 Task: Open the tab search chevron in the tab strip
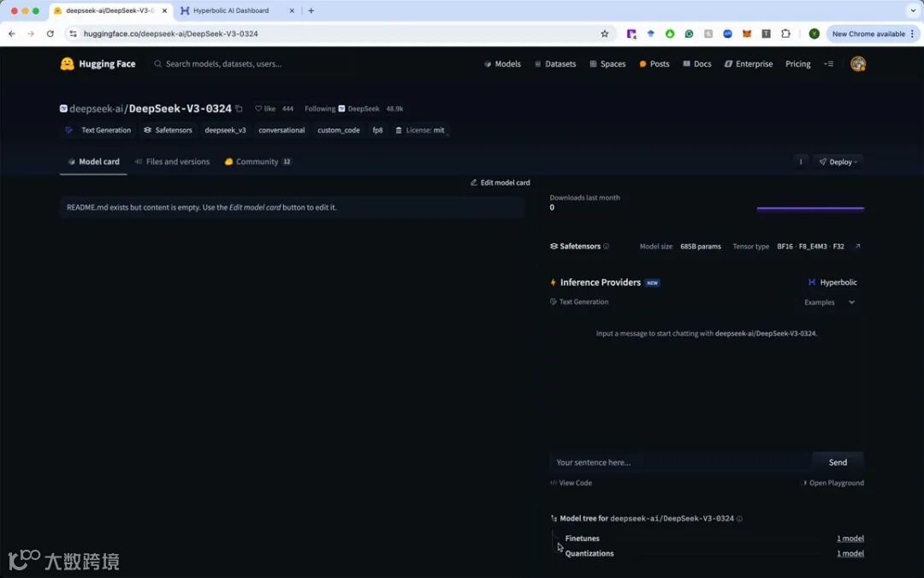[x=914, y=10]
